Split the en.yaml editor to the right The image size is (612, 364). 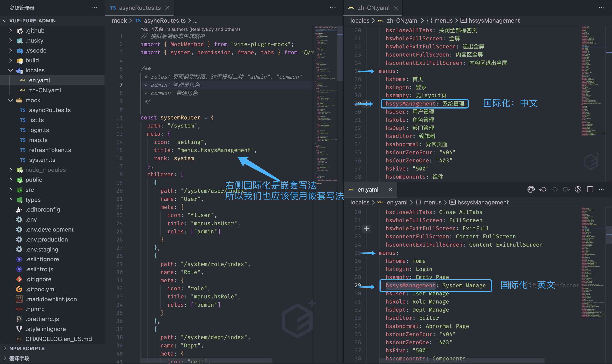point(590,189)
